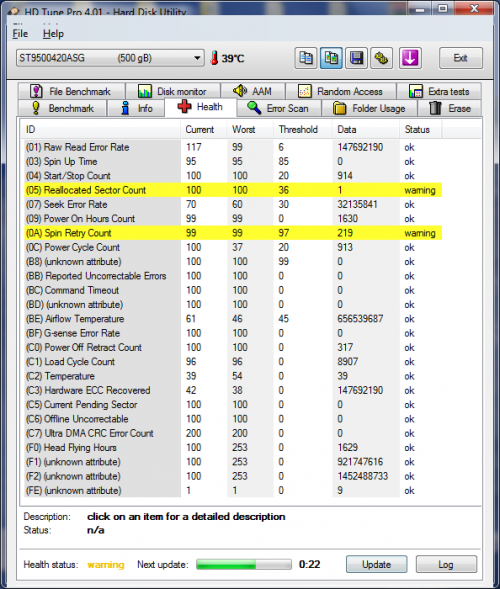Select the Start/Stop Count row

tap(233, 176)
